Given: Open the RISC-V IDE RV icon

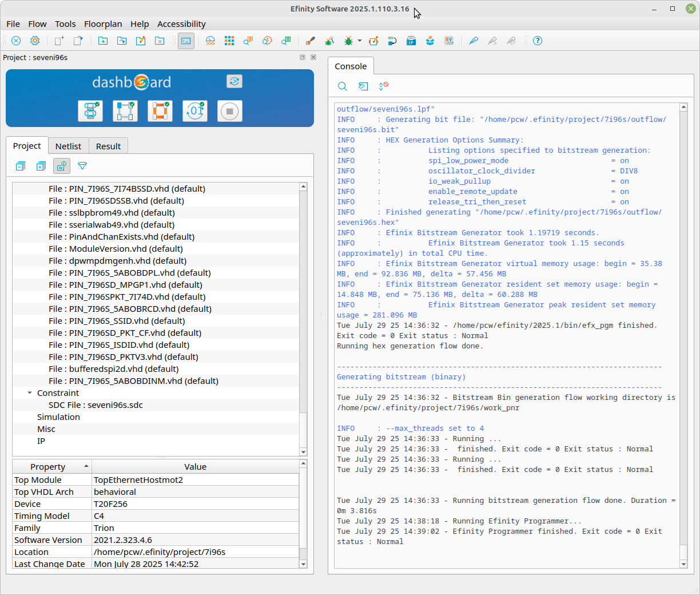Looking at the screenshot, I should pos(449,41).
